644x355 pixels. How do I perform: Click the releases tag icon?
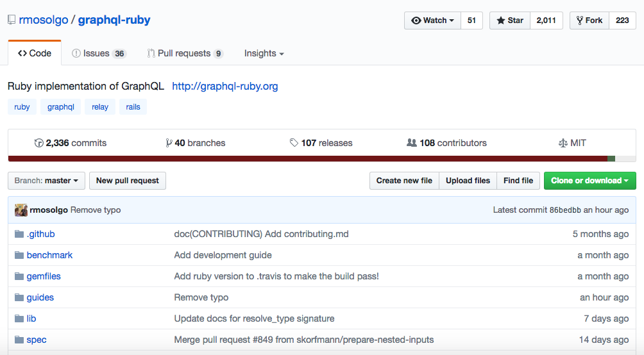[x=294, y=143]
